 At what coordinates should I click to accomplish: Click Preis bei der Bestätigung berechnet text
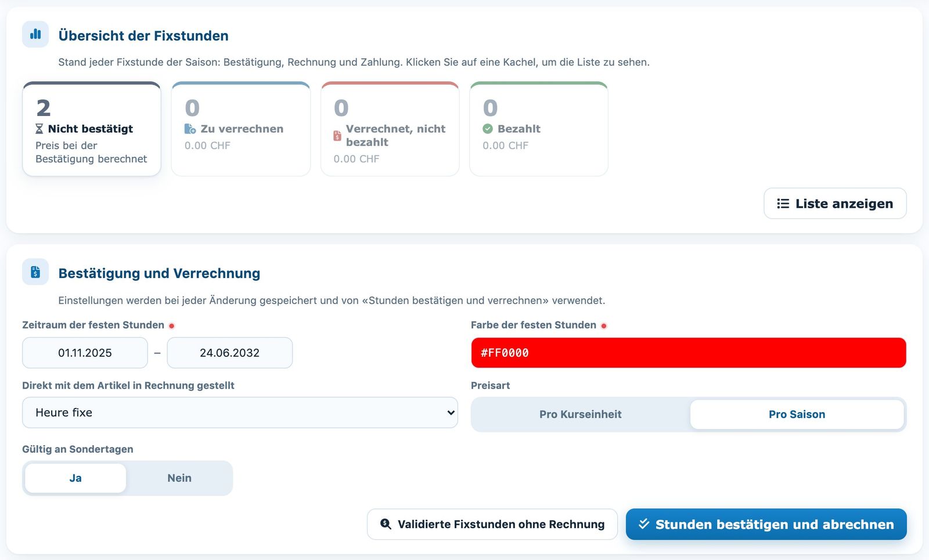(91, 152)
